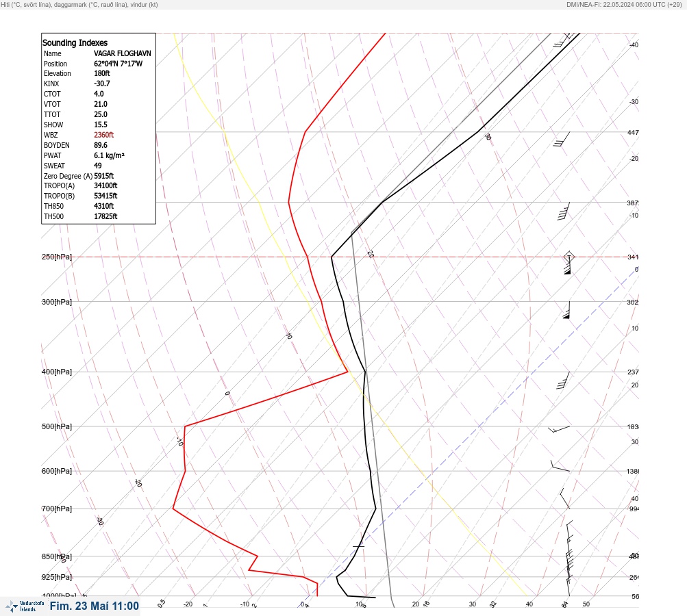
Task: Click the 'KINX' index label
Action: [51, 84]
